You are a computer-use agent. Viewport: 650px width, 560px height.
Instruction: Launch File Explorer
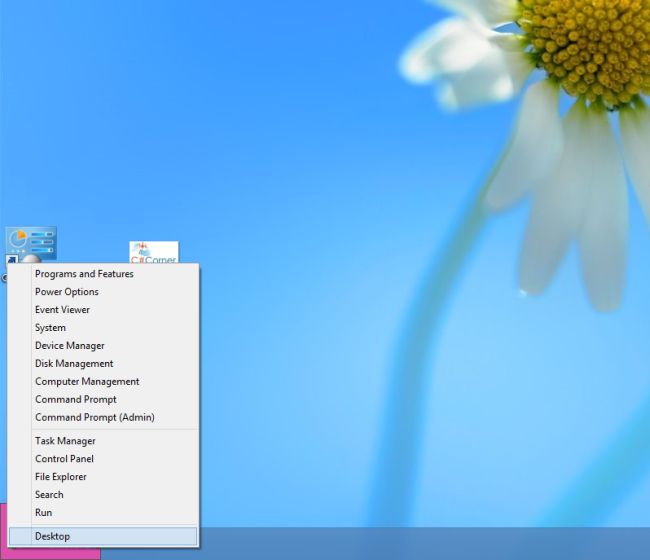103,477
